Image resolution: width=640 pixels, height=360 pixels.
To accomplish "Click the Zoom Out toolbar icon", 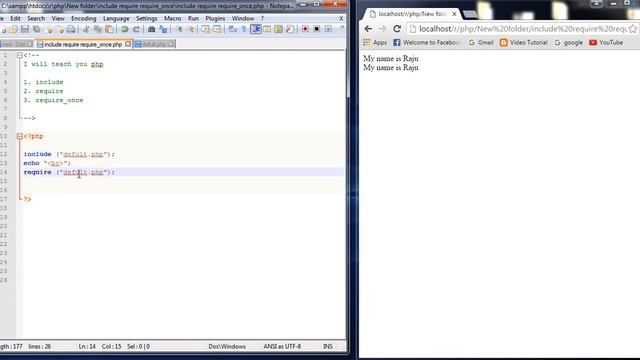I will tap(190, 29).
